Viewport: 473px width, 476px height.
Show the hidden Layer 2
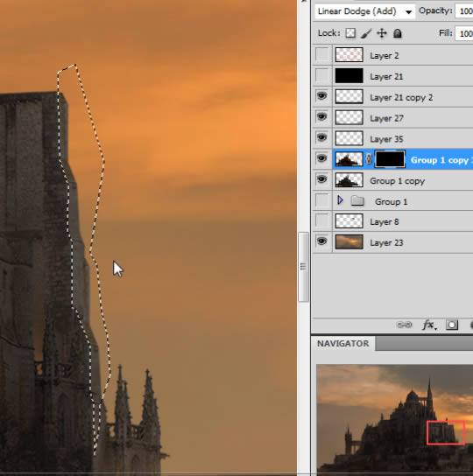[x=322, y=54]
